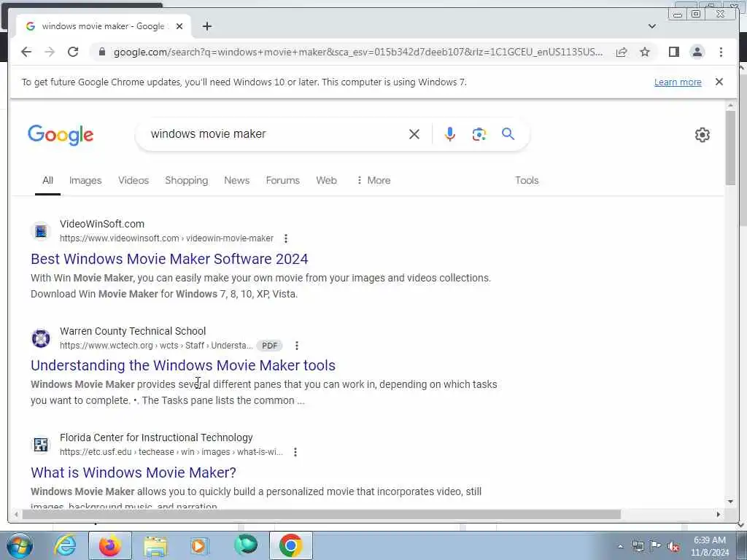Start search by voice
The height and width of the screenshot is (560, 747).
(449, 134)
